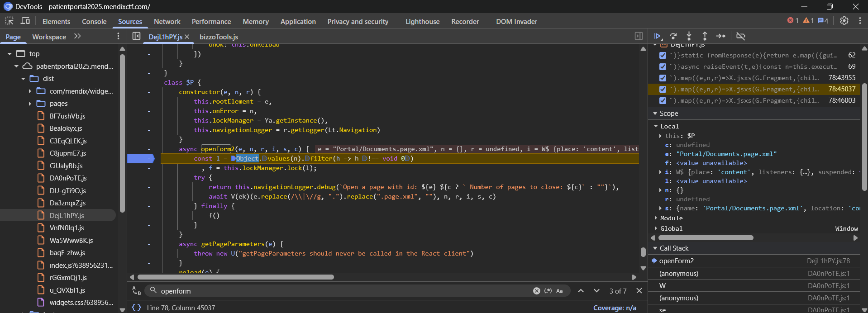Screen dimensions: 868x313
Task: Show more navigator tabs chevron
Action: click(x=77, y=36)
